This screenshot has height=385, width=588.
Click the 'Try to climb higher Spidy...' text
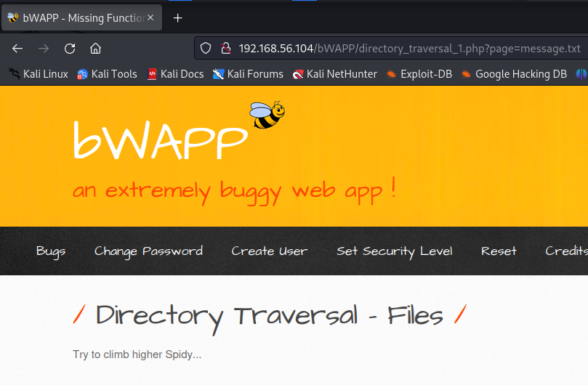pyautogui.click(x=137, y=354)
